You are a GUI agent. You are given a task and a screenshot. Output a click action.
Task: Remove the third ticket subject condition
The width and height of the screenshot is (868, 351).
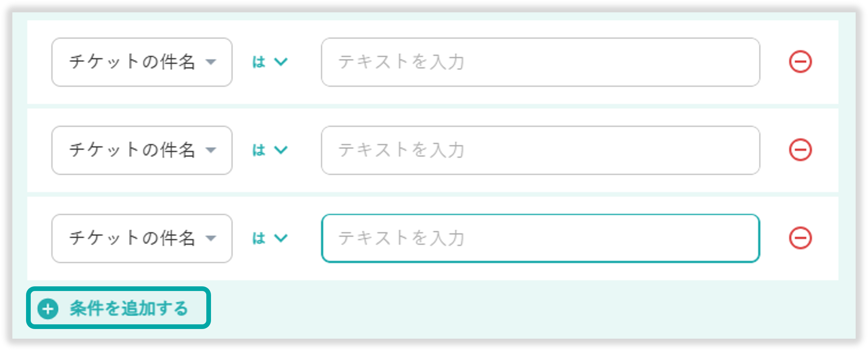pyautogui.click(x=800, y=238)
